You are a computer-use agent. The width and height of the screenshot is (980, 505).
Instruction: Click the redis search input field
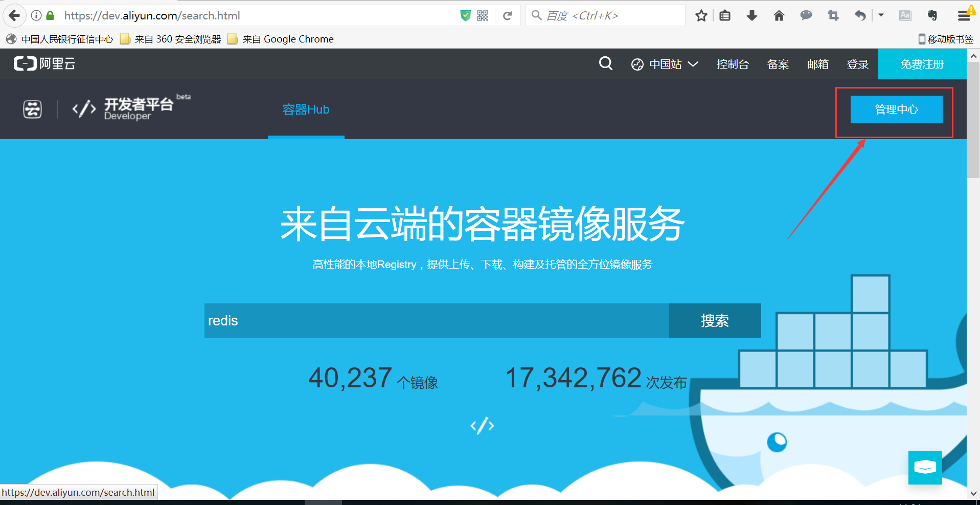[x=437, y=321]
